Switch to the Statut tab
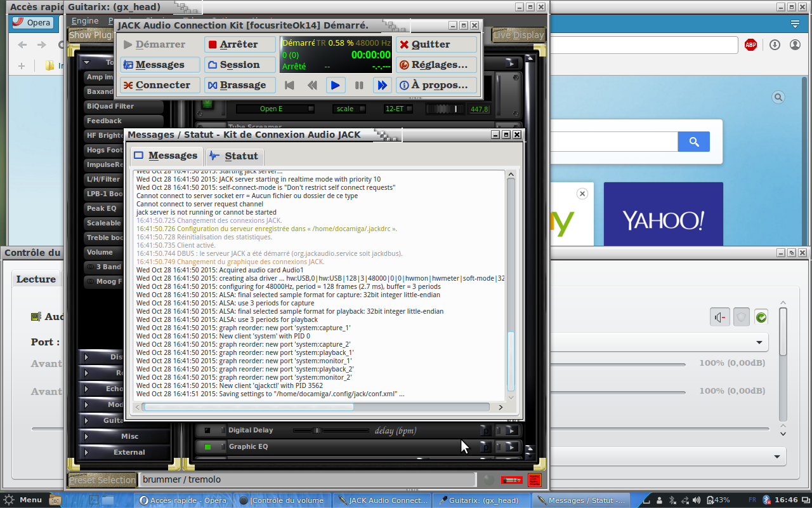The width and height of the screenshot is (812, 508). (x=234, y=156)
